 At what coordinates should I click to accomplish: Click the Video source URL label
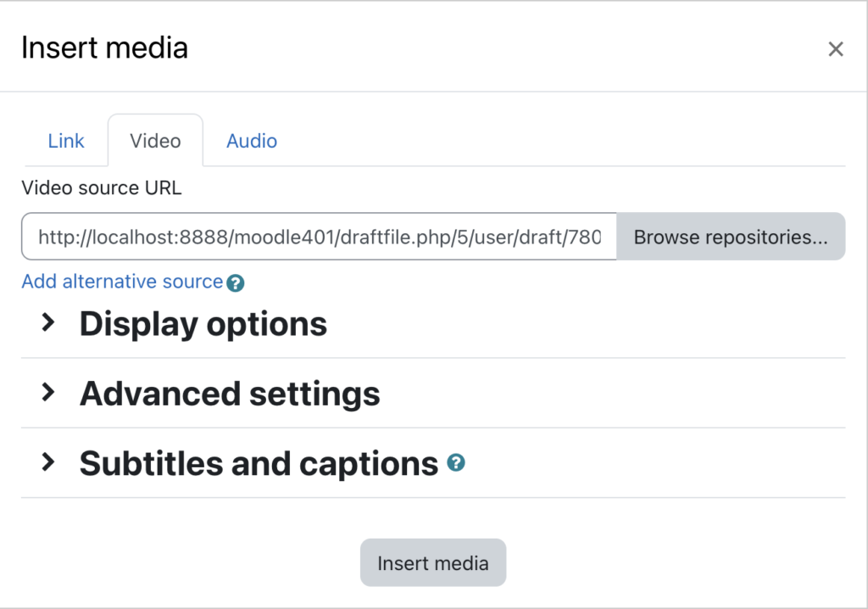point(102,187)
